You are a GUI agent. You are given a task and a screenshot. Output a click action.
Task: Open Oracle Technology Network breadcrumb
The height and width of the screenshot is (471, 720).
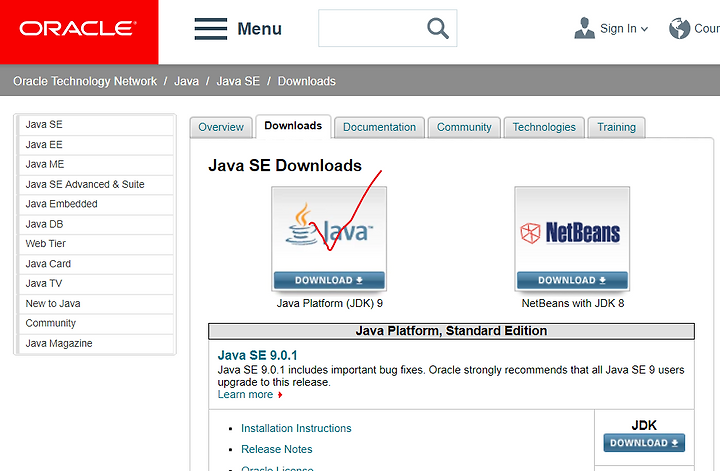pyautogui.click(x=85, y=81)
